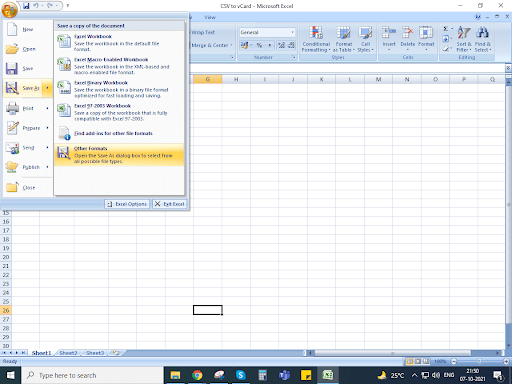Click the Delete cells icon
The width and height of the screenshot is (512, 384).
coord(407,33)
